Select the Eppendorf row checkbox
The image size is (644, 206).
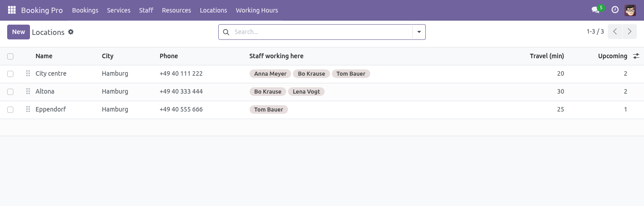10,110
